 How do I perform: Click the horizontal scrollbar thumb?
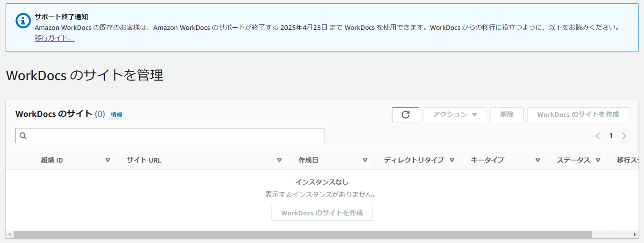302,235
